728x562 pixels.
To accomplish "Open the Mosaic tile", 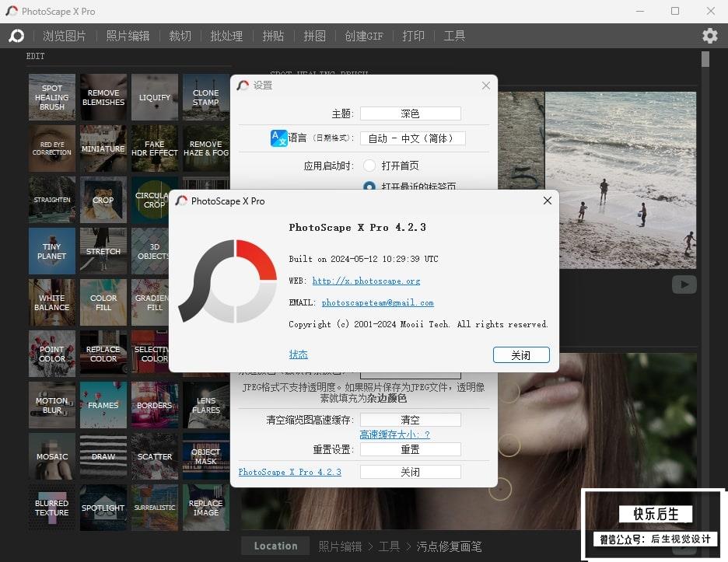I will (x=51, y=456).
